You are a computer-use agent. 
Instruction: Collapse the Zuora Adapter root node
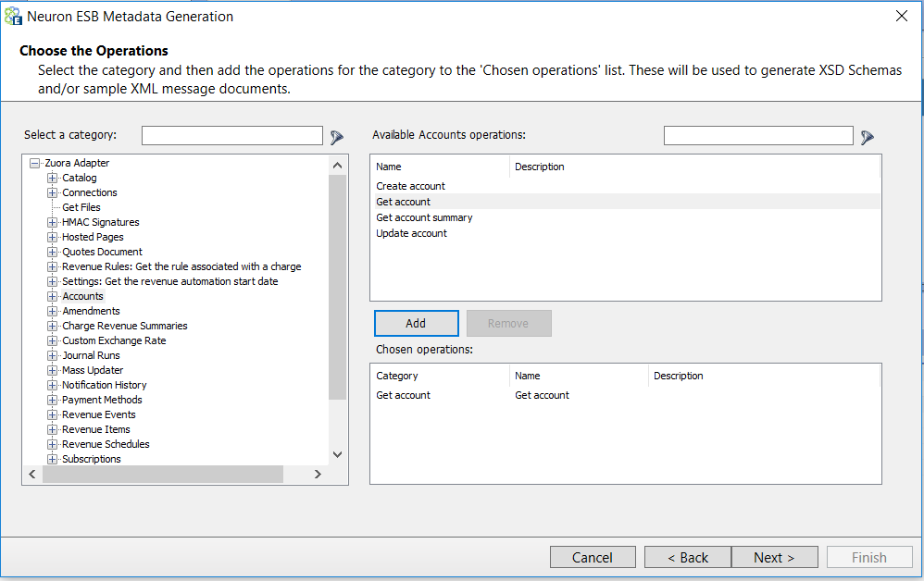point(35,163)
